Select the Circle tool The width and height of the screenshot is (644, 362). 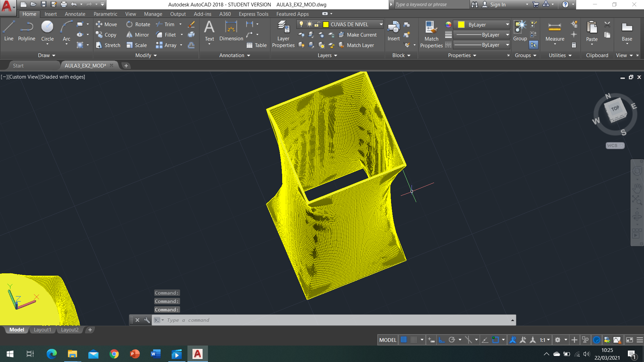point(47,31)
